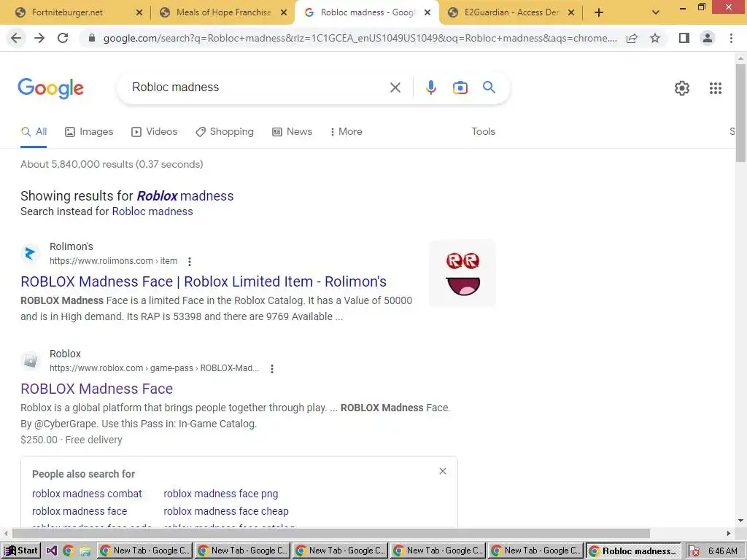Launch Visual Studio from the taskbar
Screen dimensions: 747x560
[52, 551]
